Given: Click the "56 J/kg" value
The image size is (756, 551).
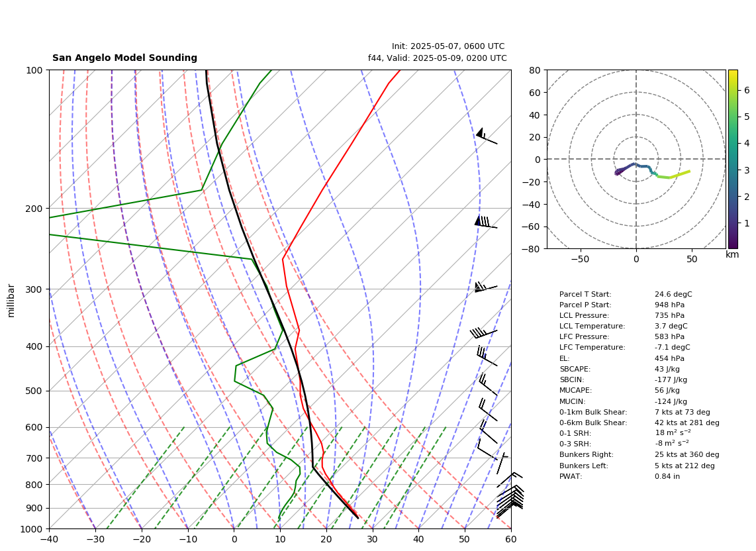Looking at the screenshot, I should pos(667,390).
